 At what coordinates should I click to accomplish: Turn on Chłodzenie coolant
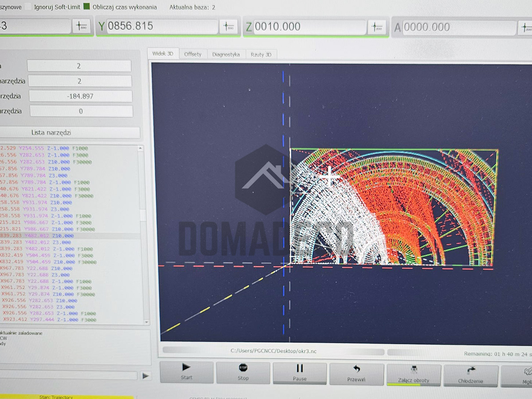(x=470, y=375)
